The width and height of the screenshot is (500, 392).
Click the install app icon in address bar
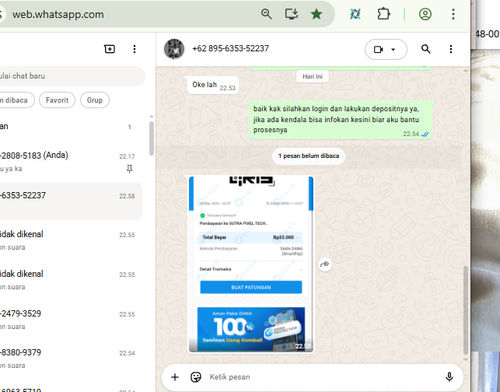tap(291, 14)
